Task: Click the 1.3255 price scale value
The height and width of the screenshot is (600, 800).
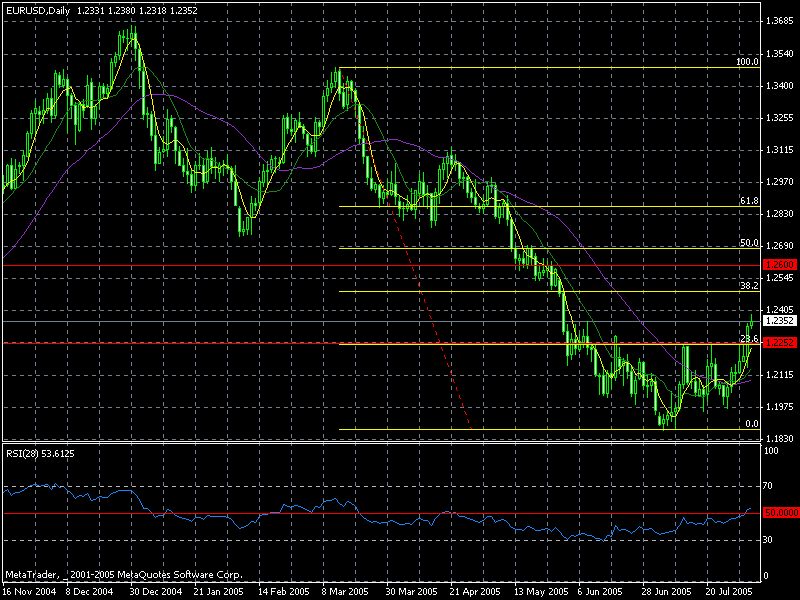Action: (x=780, y=118)
